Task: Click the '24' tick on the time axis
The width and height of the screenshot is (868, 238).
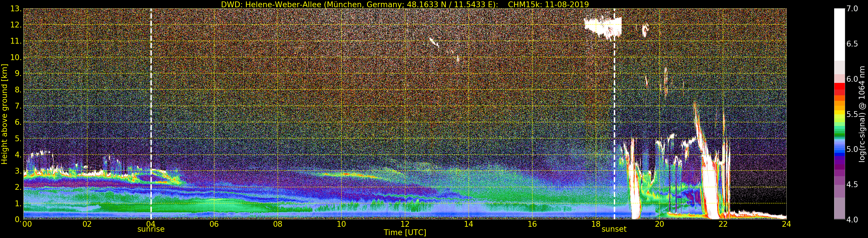Action: coord(786,224)
